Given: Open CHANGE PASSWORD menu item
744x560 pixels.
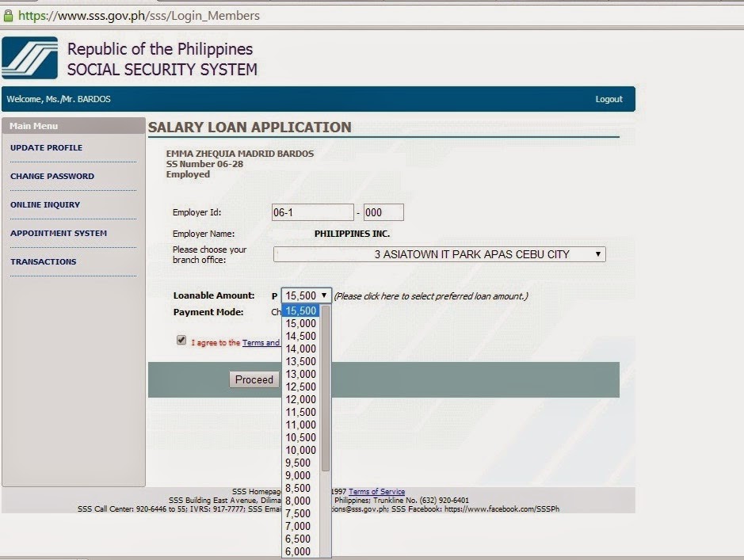Looking at the screenshot, I should coord(52,177).
